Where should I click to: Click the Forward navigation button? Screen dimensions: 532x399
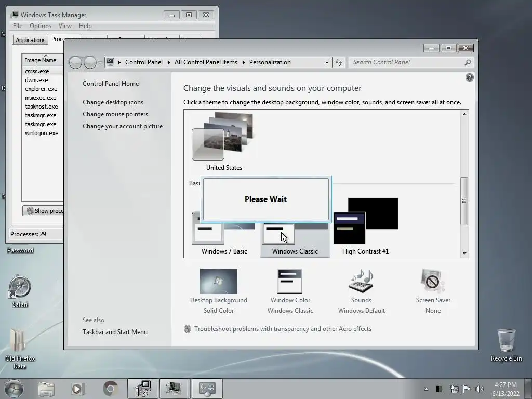point(90,62)
